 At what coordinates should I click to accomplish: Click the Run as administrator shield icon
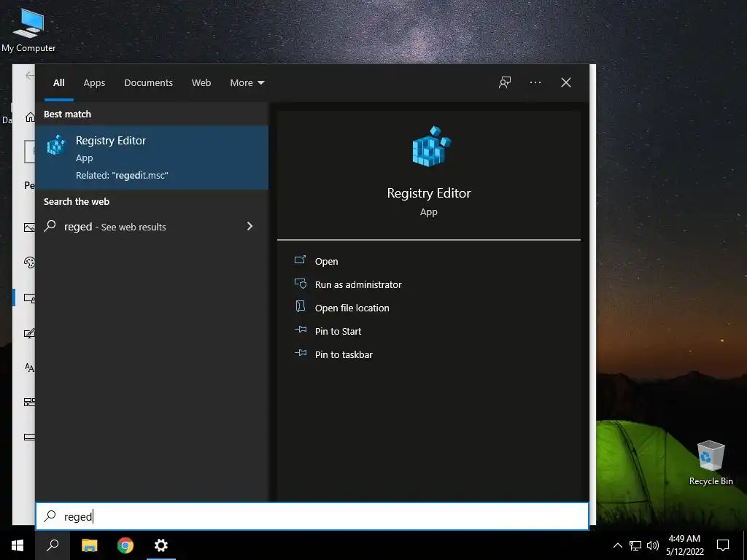point(300,284)
